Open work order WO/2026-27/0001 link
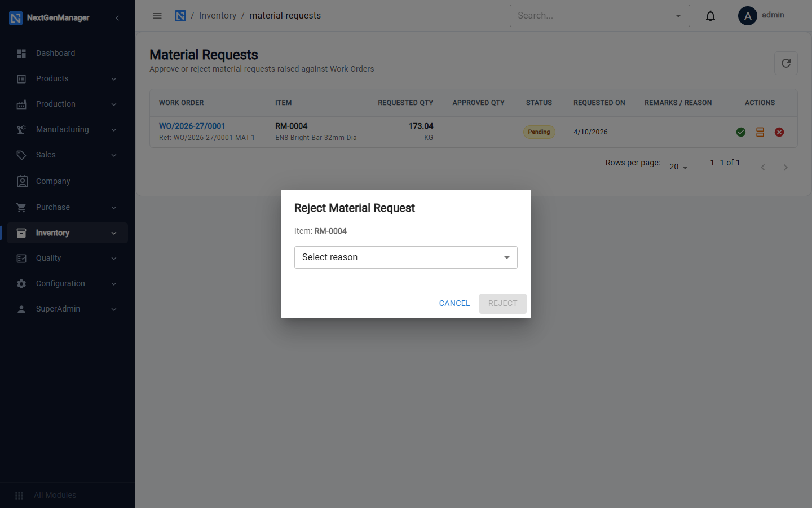Image resolution: width=812 pixels, height=508 pixels. point(192,126)
